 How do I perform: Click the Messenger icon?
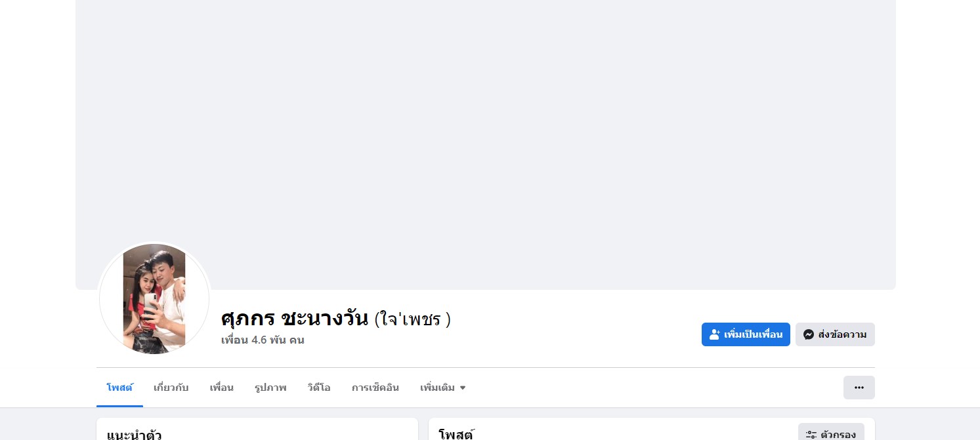tap(809, 334)
